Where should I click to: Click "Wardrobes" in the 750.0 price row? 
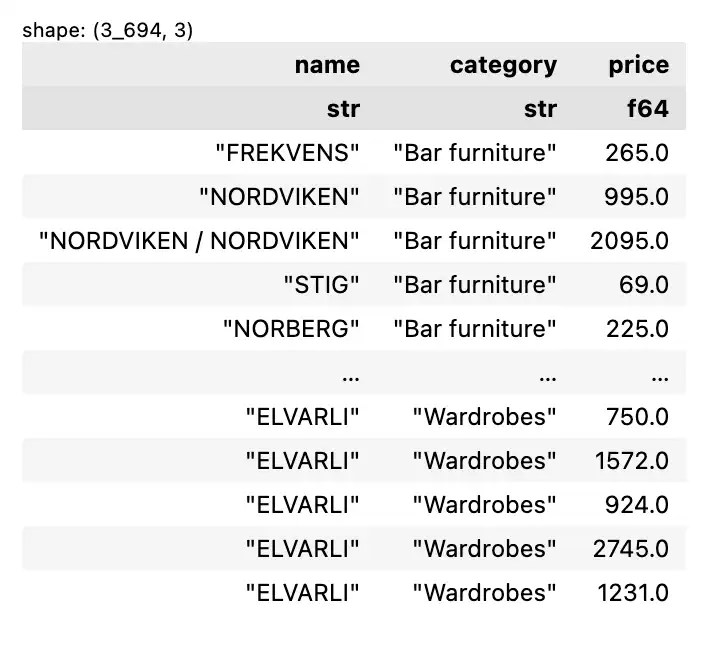(x=485, y=417)
